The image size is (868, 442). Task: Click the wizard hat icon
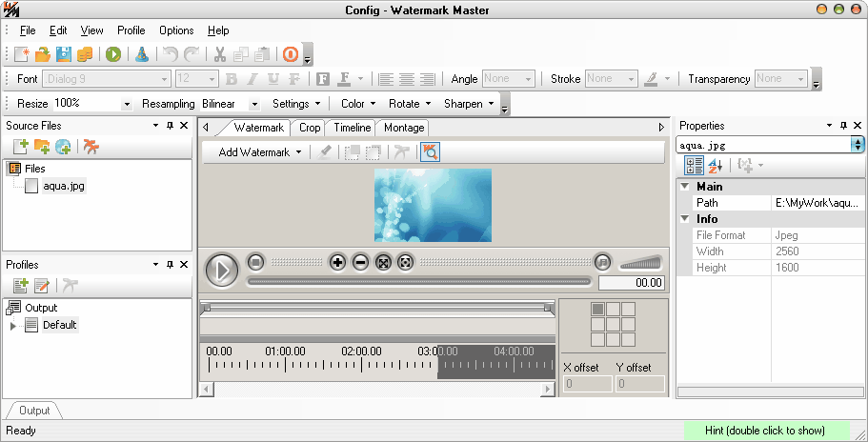141,54
